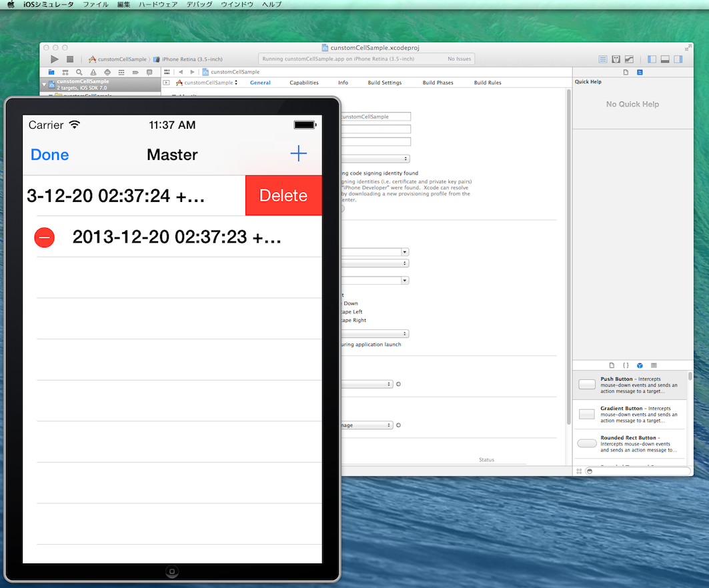Open the cunstomCellSample target selector dropdown
This screenshot has width=709, height=588.
[207, 83]
